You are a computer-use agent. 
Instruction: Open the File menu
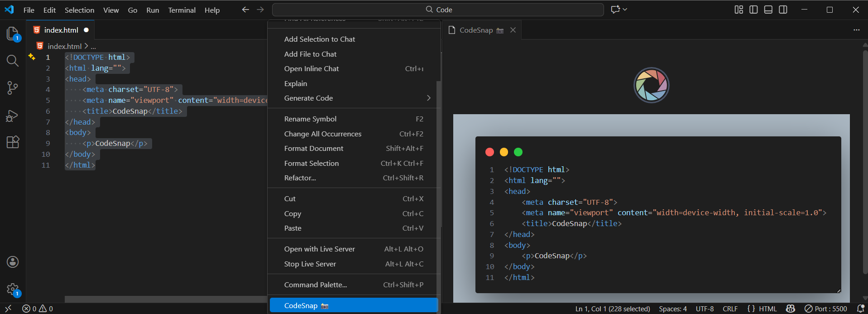pos(29,10)
